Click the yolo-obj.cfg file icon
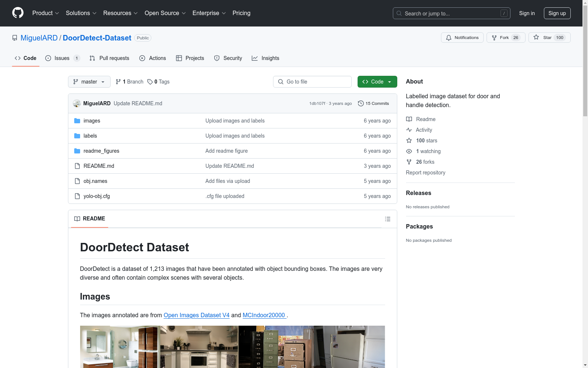This screenshot has height=368, width=588. pos(77,196)
